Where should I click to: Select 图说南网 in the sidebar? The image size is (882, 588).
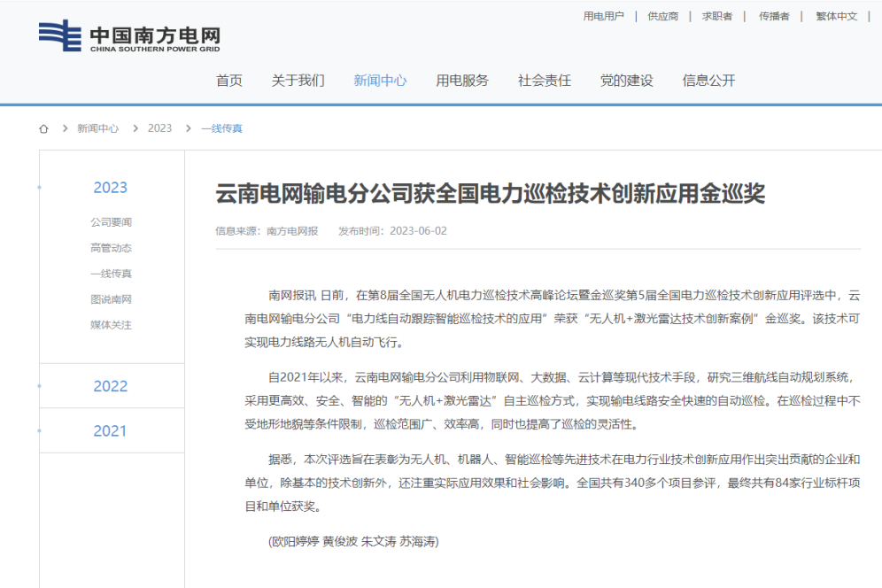(x=111, y=299)
